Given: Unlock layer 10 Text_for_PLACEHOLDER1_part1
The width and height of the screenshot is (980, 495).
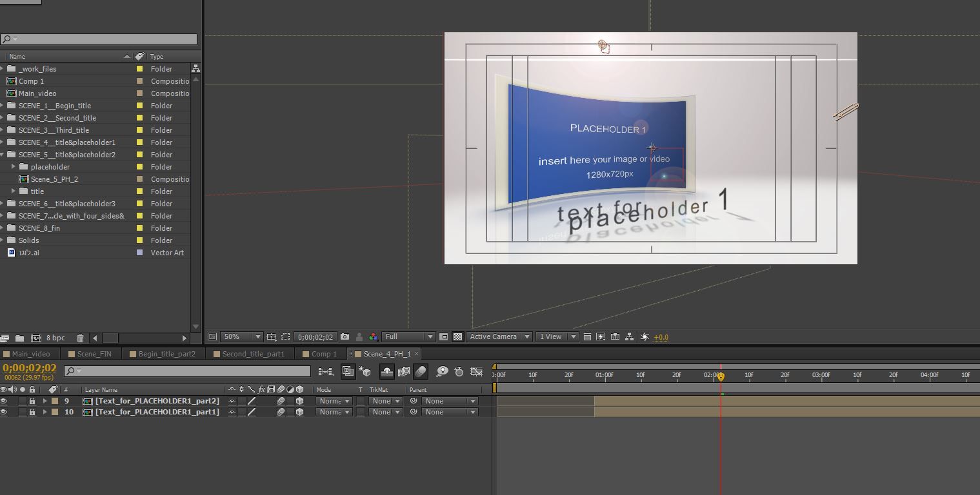Looking at the screenshot, I should pyautogui.click(x=32, y=412).
